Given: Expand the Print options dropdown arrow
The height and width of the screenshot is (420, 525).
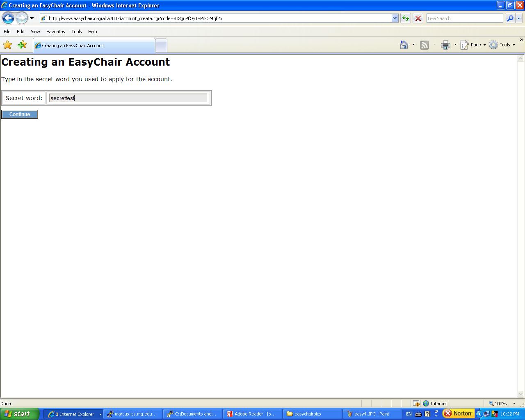Looking at the screenshot, I should (455, 45).
